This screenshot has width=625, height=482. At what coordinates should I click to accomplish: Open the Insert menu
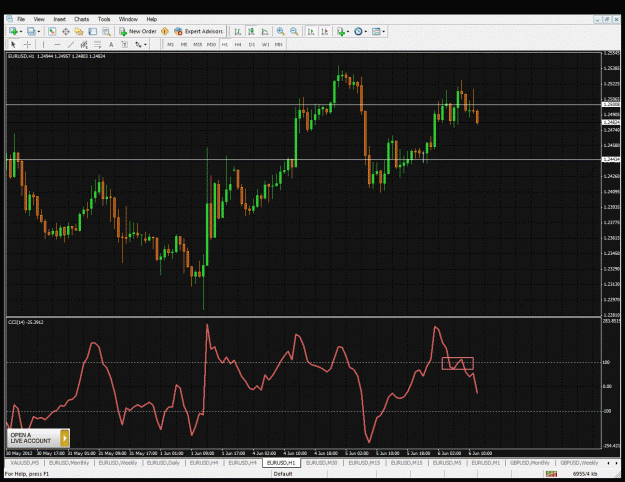coord(59,19)
